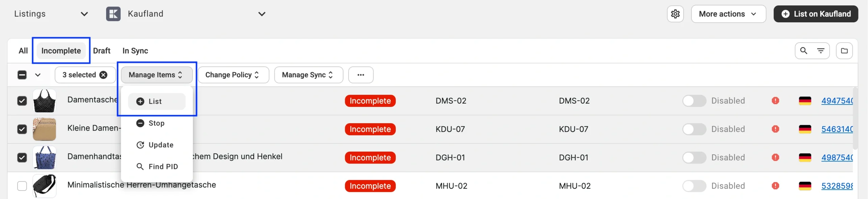Click the German flag icon for KDU-07
The height and width of the screenshot is (199, 868).
[x=805, y=129]
